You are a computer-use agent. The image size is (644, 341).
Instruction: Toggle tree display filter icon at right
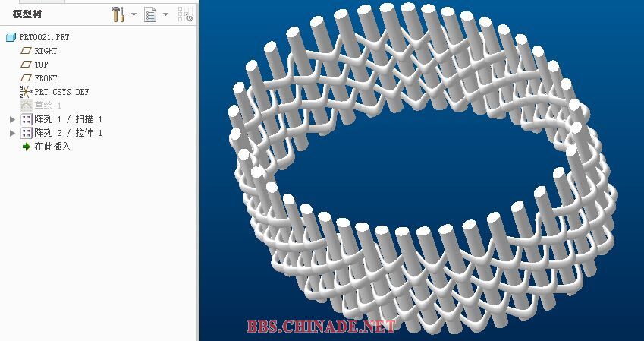pos(186,14)
